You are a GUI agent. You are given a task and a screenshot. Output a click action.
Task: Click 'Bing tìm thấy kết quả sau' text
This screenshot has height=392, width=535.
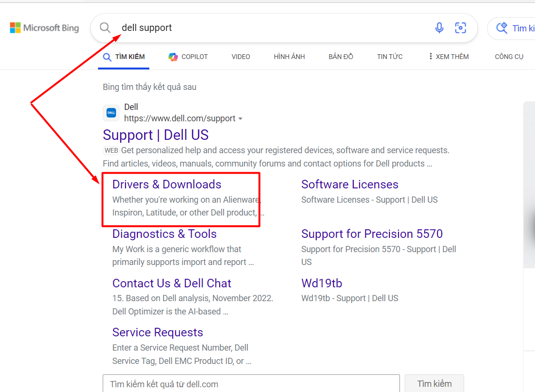pos(149,87)
